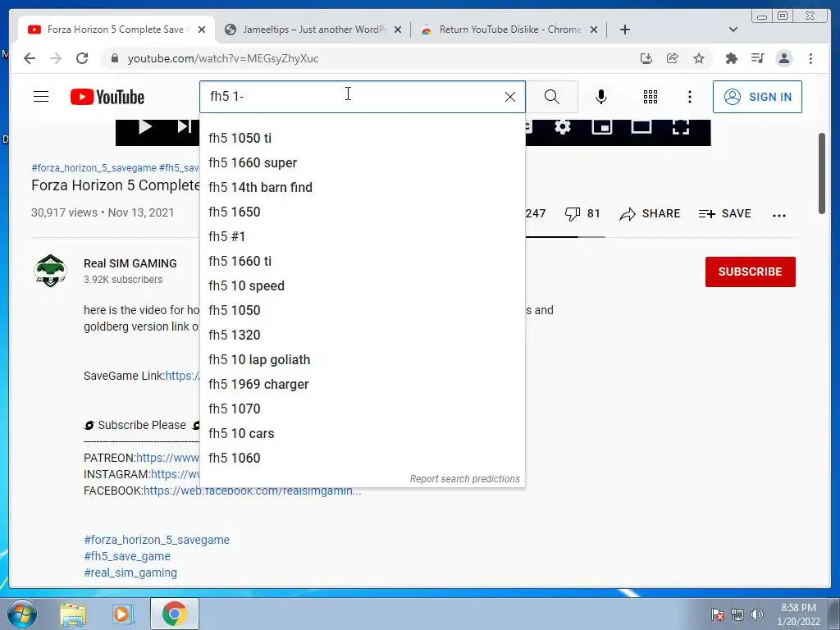
Task: Pick suggestion 'fh5 1320'
Action: tap(362, 336)
